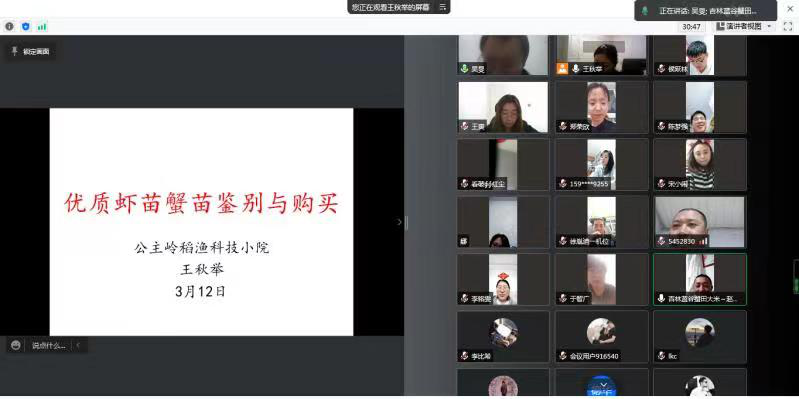Select the highlighted 吉林蓝谷蟹田大米 tile
The image size is (799, 399).
700,280
